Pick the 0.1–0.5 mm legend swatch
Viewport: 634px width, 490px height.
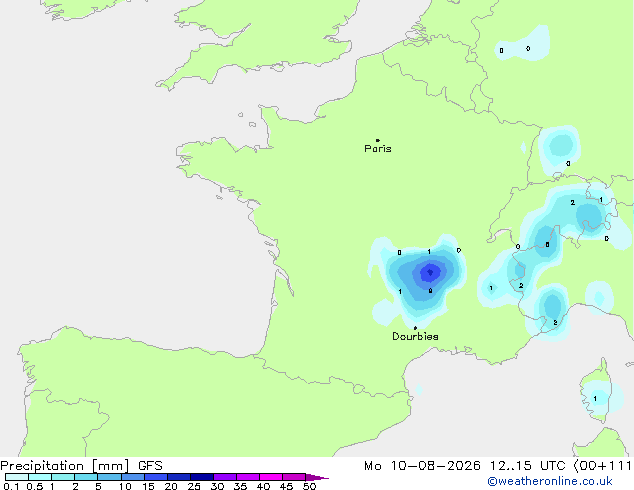[x=17, y=477]
